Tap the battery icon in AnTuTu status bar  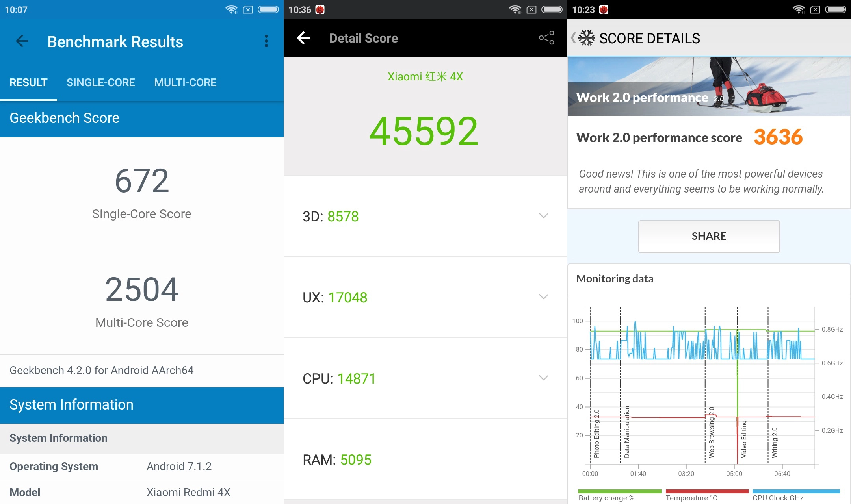pyautogui.click(x=552, y=9)
